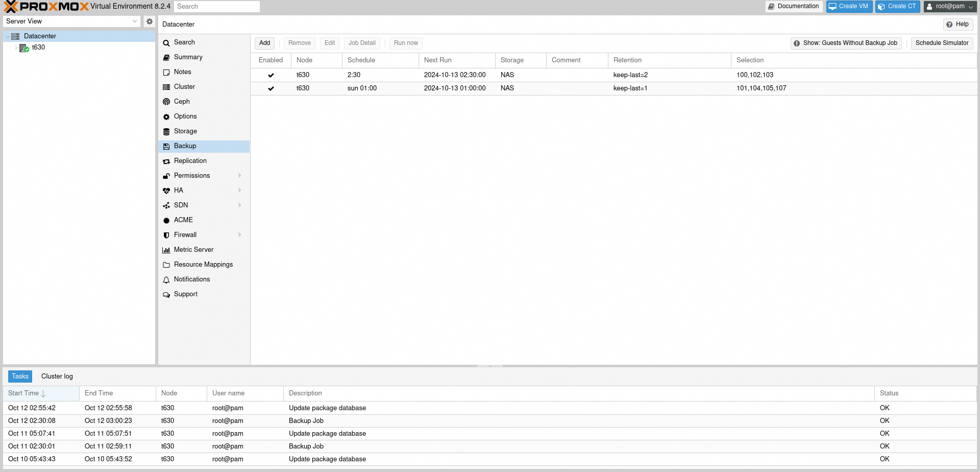
Task: Click the Firewall shield icon
Action: click(x=166, y=235)
